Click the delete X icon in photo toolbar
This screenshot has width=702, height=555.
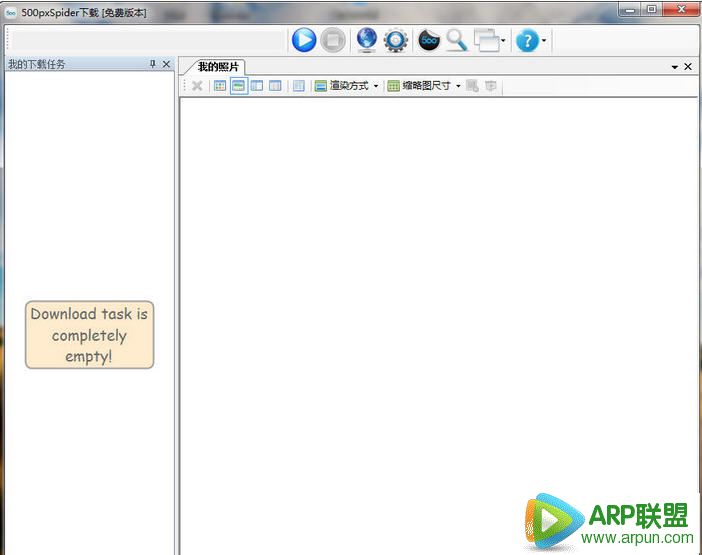[x=197, y=86]
